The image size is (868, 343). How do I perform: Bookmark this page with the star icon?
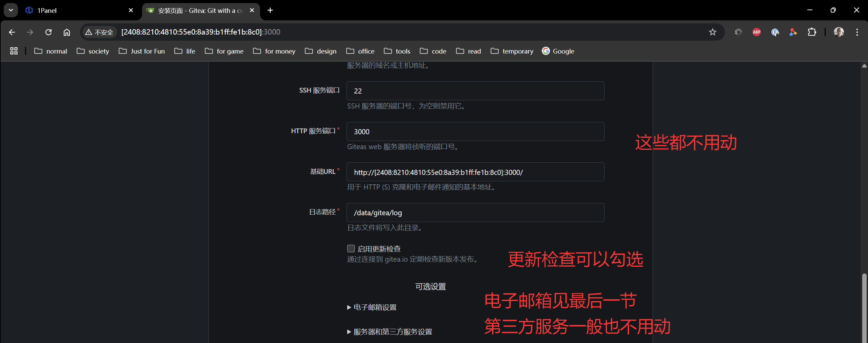click(x=712, y=32)
